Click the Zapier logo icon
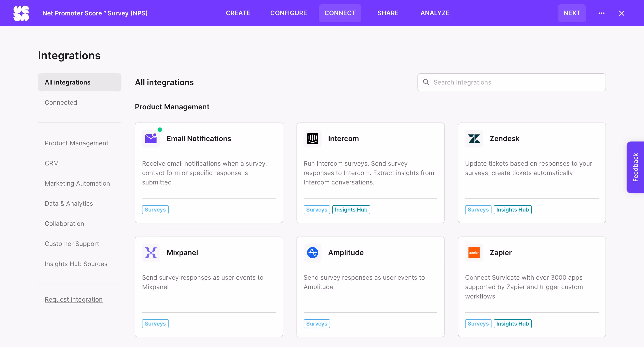This screenshot has width=644, height=347. (474, 252)
